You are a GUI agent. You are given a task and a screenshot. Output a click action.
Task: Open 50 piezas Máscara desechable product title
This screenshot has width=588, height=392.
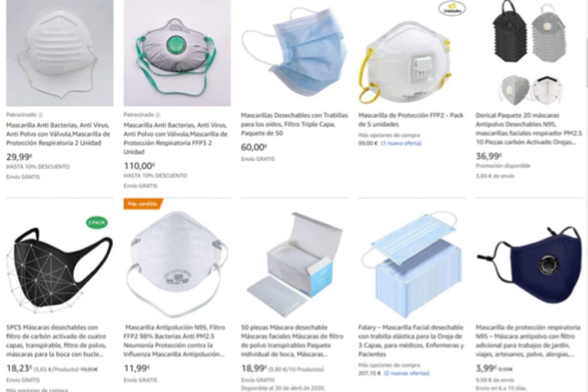292,341
